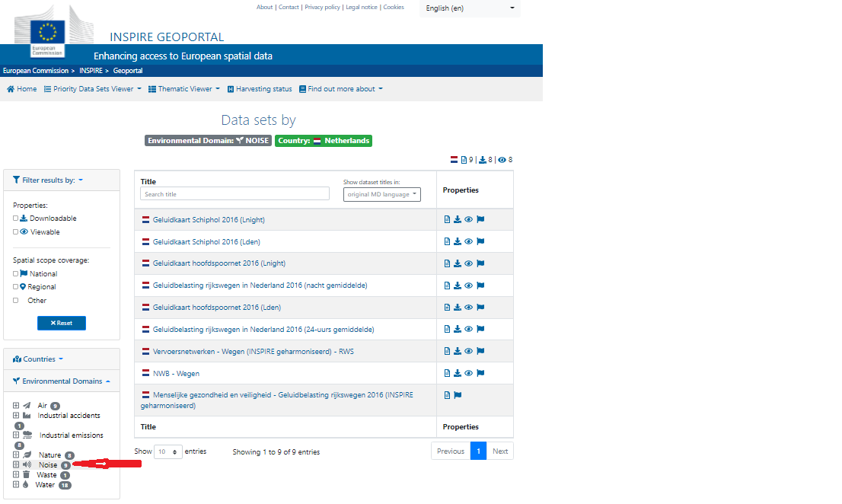This screenshot has width=842, height=504.
Task: Expand the Water domain tree node
Action: (16, 484)
